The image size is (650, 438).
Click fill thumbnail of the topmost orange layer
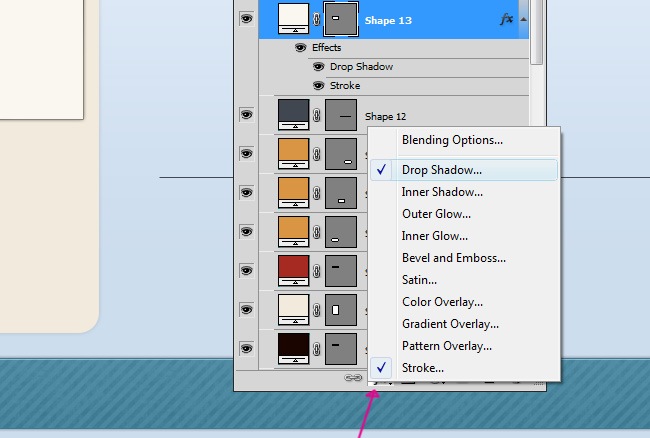click(293, 154)
